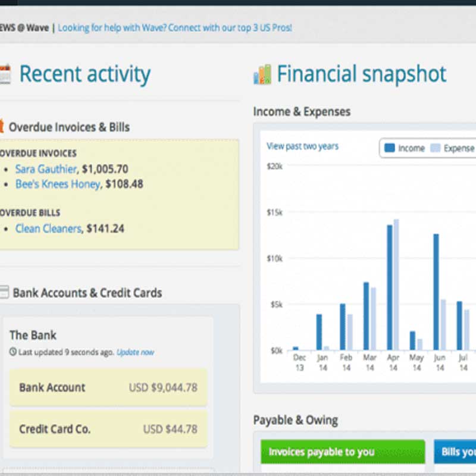Click View past two years link
Viewport: 476px width, 476px height.
point(302,146)
